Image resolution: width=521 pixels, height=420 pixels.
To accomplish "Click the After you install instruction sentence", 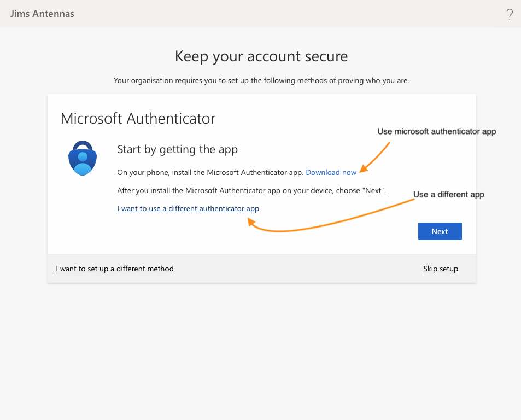I will point(251,190).
